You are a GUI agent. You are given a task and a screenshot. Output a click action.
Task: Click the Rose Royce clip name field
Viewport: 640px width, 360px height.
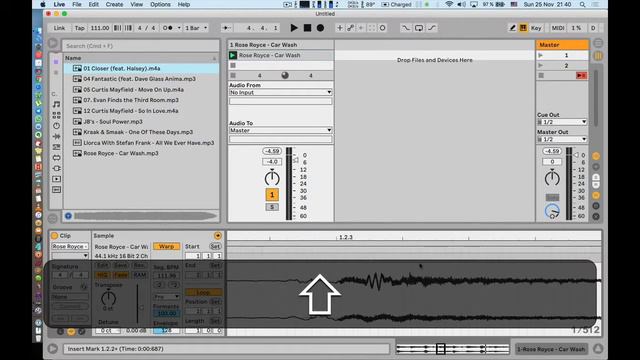click(70, 247)
